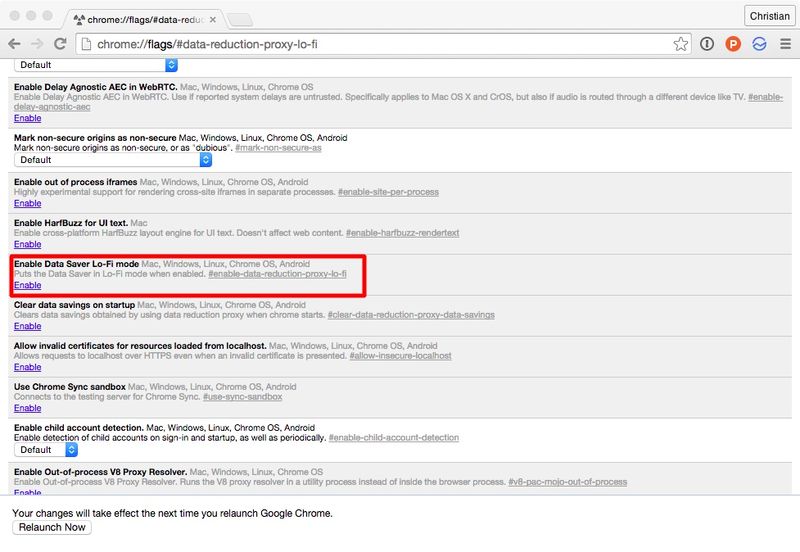Open the blue sync extension icon
This screenshot has height=552, width=800.
759,44
